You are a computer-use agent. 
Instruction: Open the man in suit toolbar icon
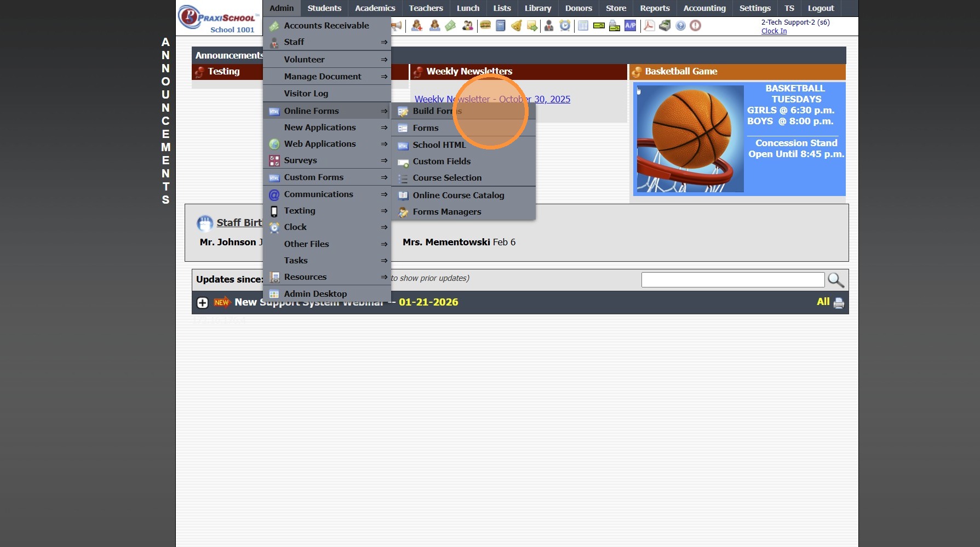pyautogui.click(x=549, y=26)
